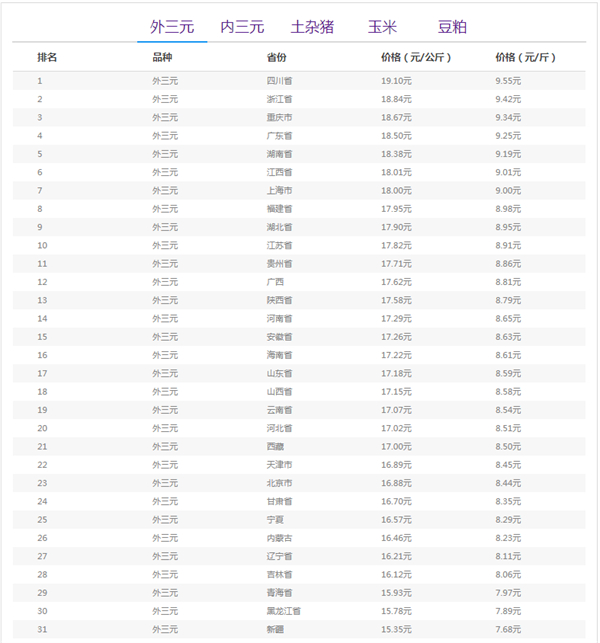Click the 18.50元 price value

click(396, 136)
